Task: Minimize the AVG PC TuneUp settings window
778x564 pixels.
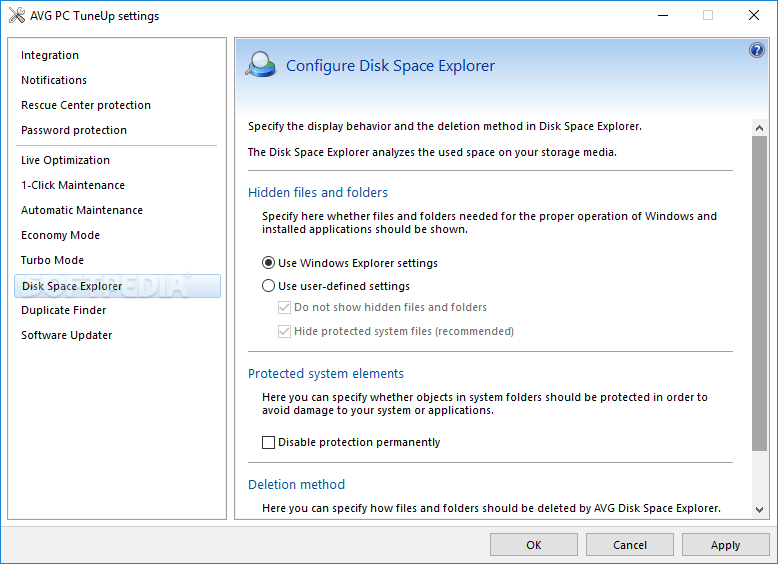Action: [663, 15]
